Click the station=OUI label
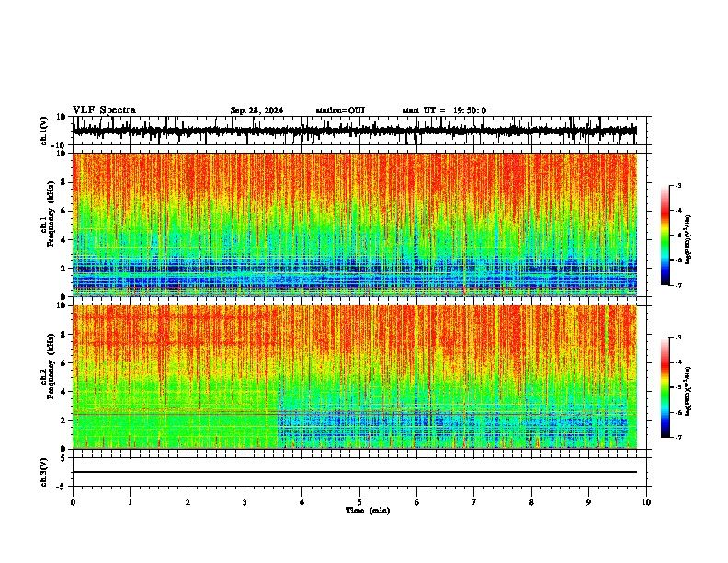Viewport: 728px width, 563px height. [340, 110]
